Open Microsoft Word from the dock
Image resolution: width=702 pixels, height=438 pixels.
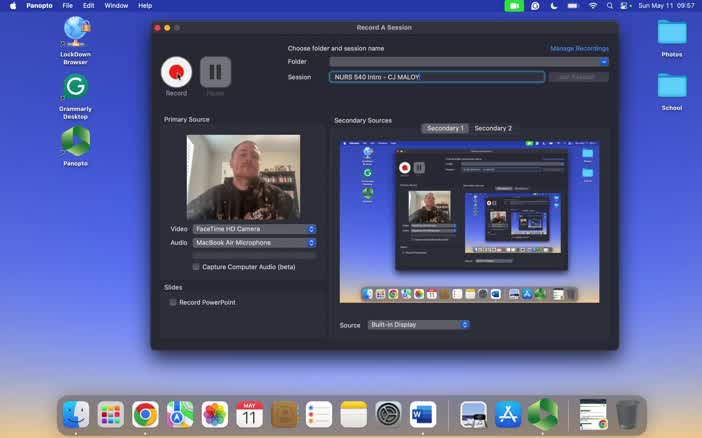(423, 414)
